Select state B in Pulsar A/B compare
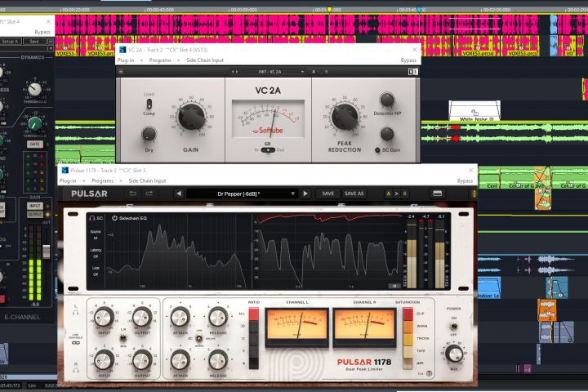 point(404,194)
